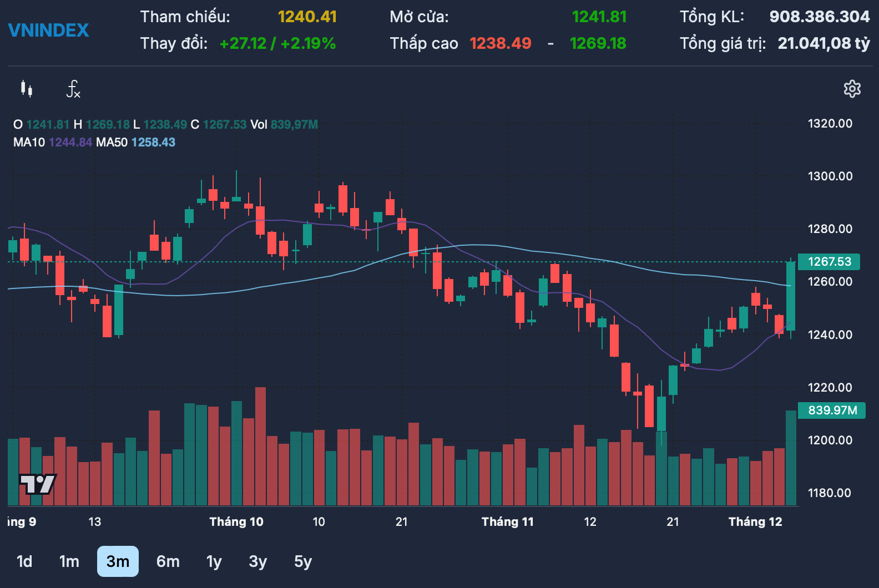Show the 1y time range
Viewport: 879px width, 588px height.
(x=214, y=561)
